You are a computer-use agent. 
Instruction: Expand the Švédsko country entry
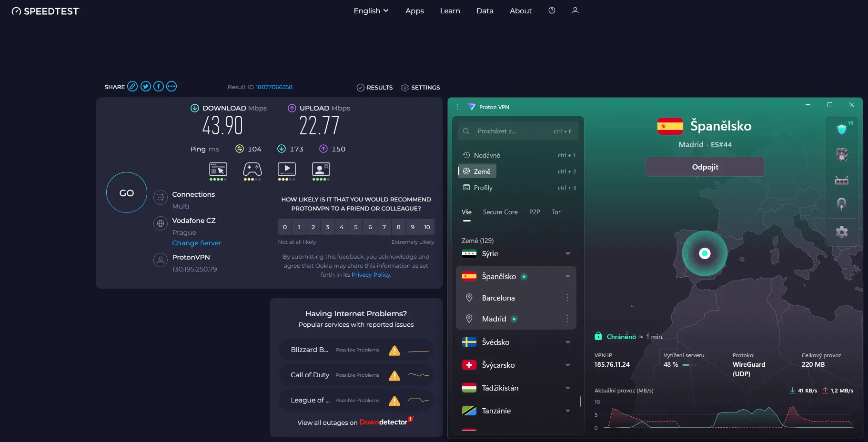567,342
